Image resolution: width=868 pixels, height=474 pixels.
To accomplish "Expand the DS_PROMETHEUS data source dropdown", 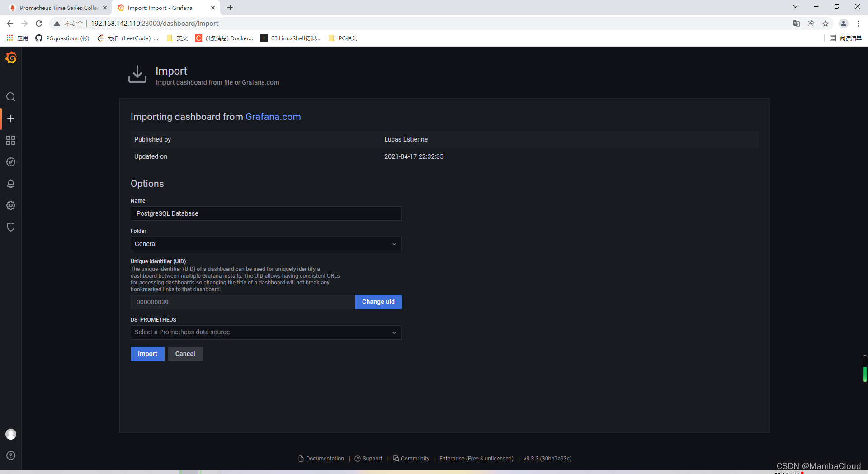I will (266, 332).
